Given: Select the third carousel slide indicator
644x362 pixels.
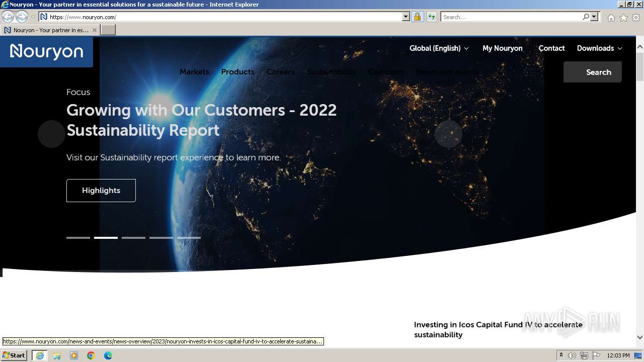Looking at the screenshot, I should pyautogui.click(x=133, y=238).
